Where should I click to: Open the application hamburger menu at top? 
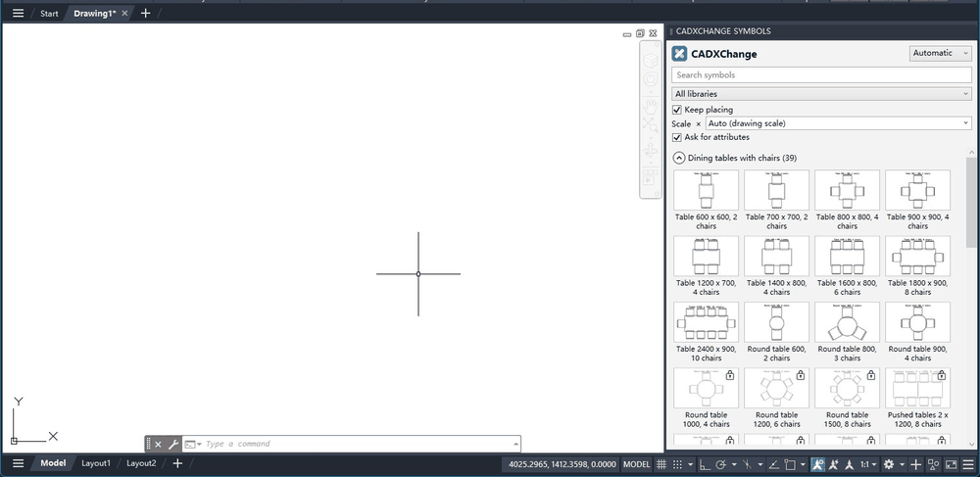[x=18, y=13]
